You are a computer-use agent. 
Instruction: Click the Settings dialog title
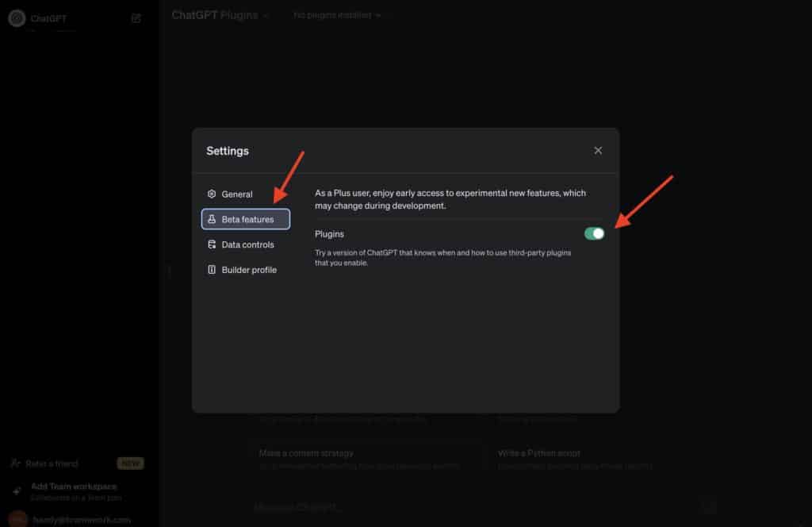pyautogui.click(x=228, y=151)
